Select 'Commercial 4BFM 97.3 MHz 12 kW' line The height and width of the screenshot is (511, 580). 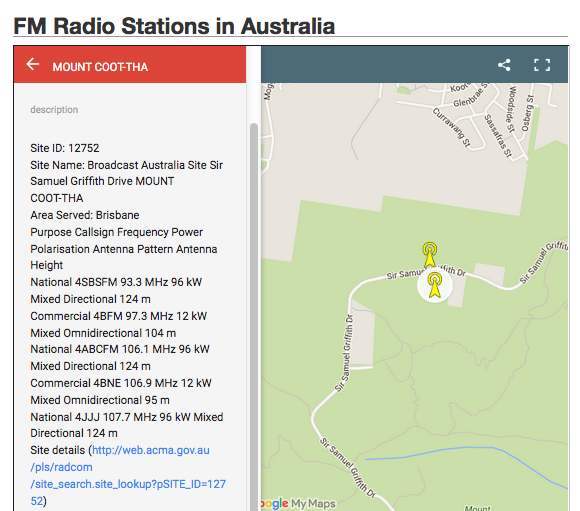118,316
